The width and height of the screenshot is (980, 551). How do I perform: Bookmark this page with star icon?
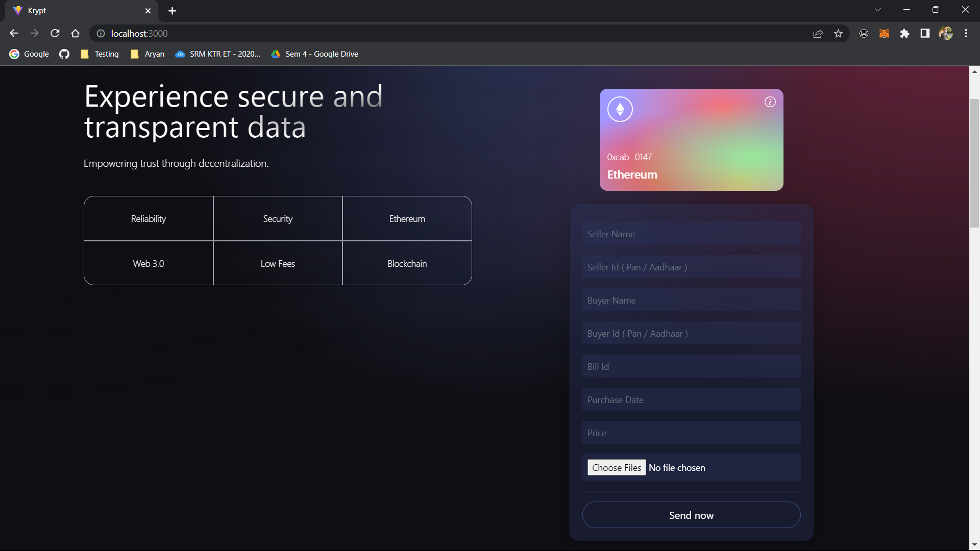point(838,34)
